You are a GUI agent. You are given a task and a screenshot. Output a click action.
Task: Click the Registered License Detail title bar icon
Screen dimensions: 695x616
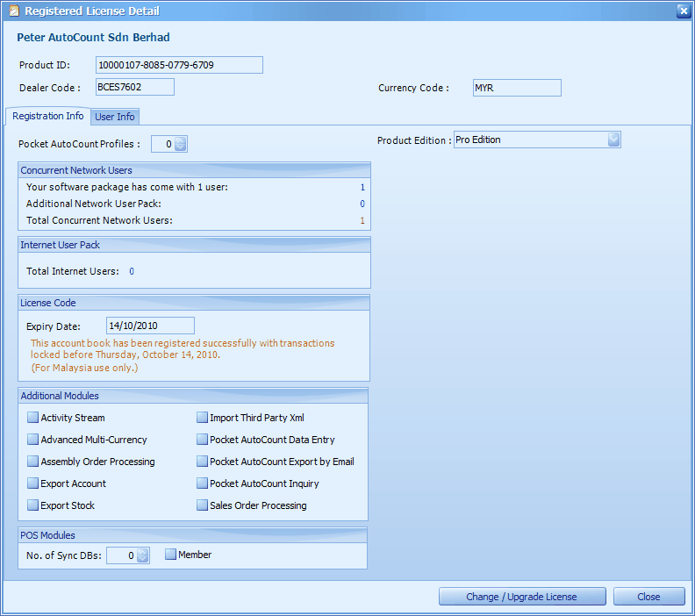(x=13, y=11)
